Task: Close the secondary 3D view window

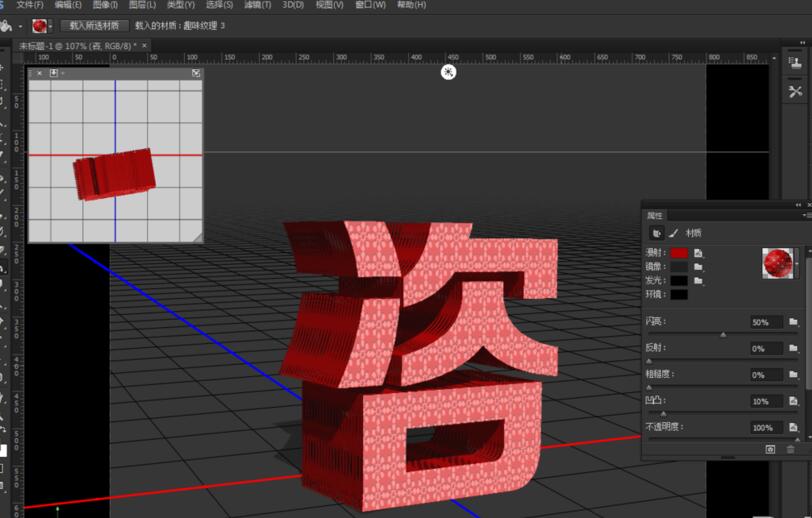Action: pos(39,73)
